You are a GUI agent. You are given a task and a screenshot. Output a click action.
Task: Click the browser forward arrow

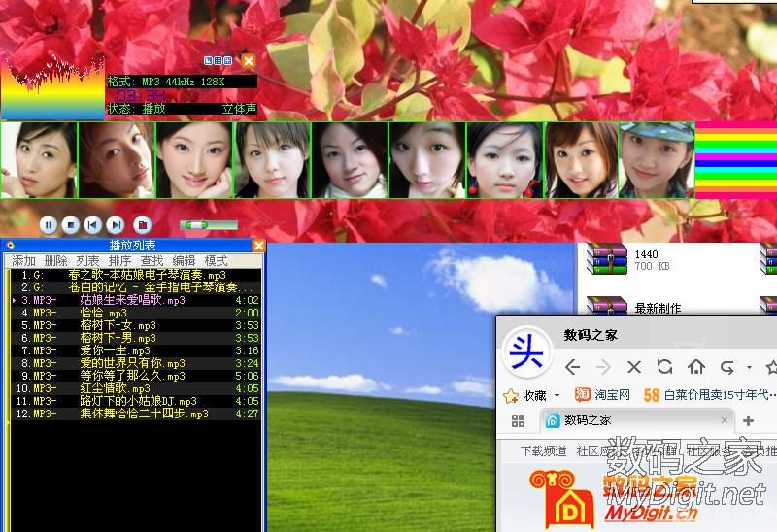pyautogui.click(x=603, y=367)
